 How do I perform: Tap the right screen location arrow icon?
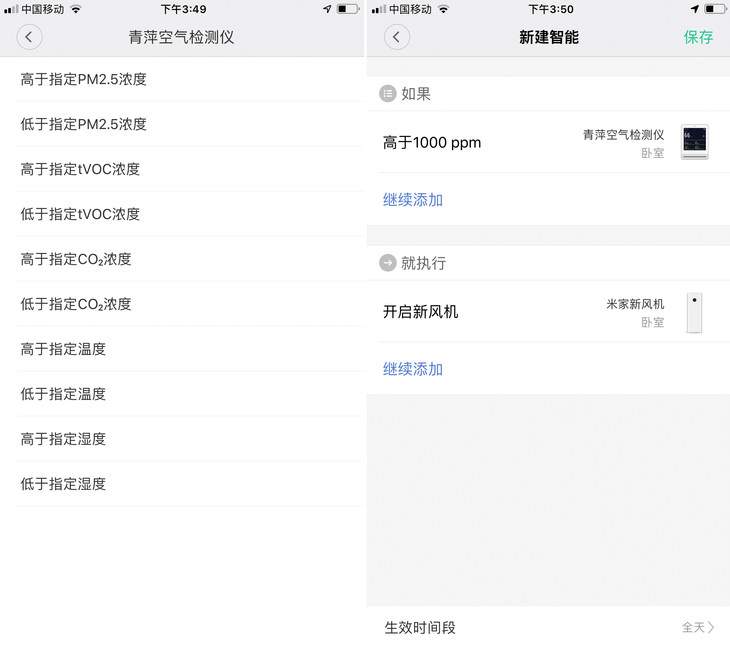click(695, 9)
